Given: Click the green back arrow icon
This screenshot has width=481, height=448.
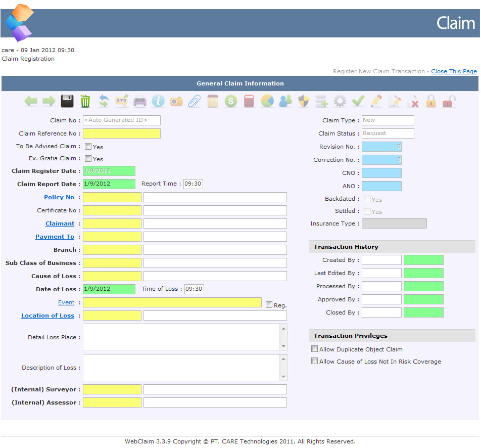Looking at the screenshot, I should click(x=31, y=101).
